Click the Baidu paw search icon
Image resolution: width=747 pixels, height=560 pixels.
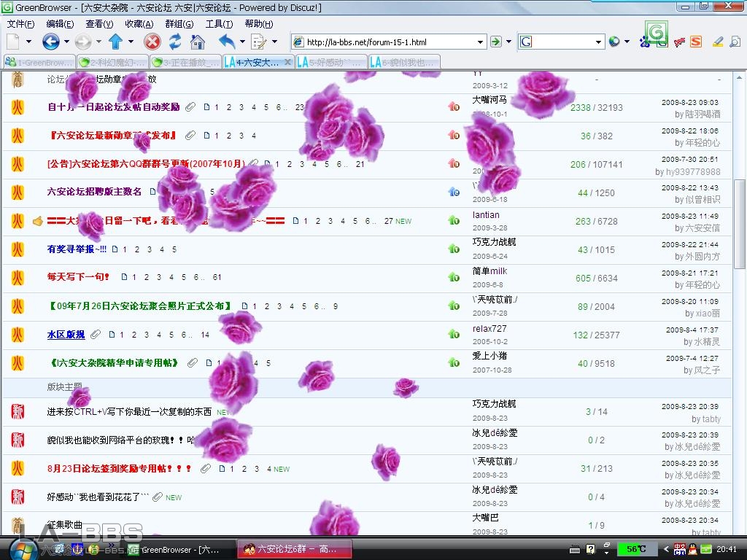point(644,42)
